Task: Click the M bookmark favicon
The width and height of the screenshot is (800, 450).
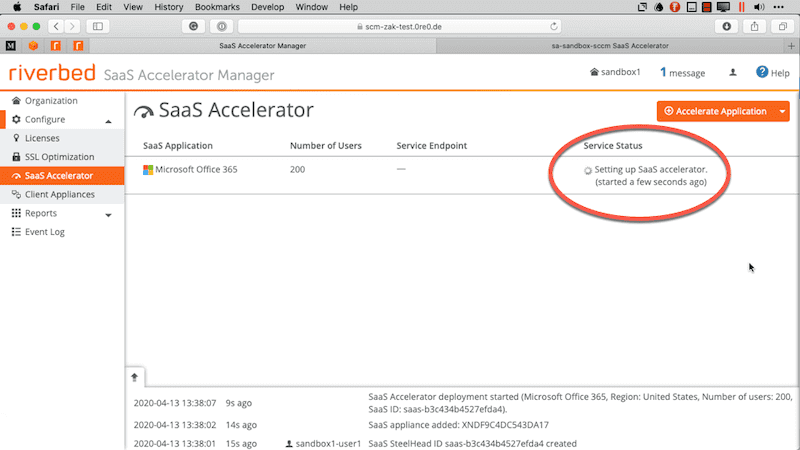Action: (11, 46)
